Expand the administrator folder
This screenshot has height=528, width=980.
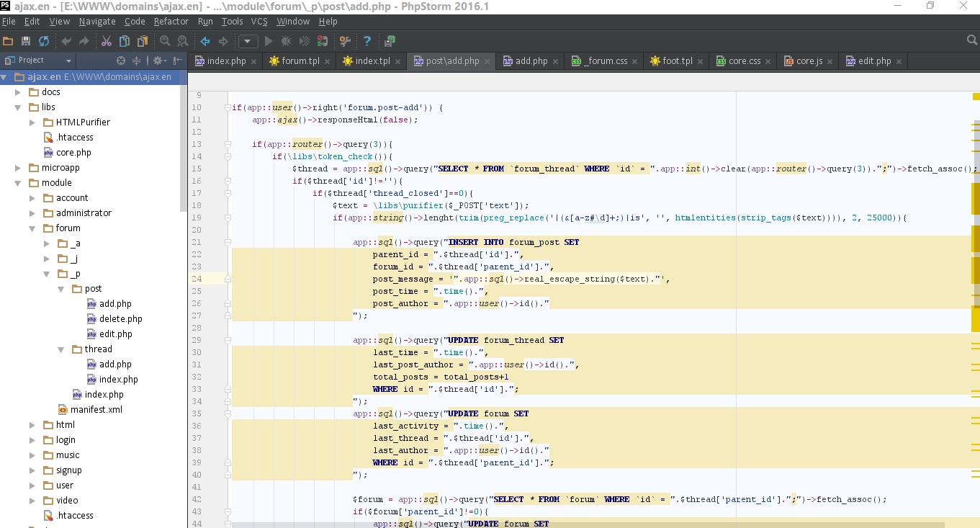32,213
